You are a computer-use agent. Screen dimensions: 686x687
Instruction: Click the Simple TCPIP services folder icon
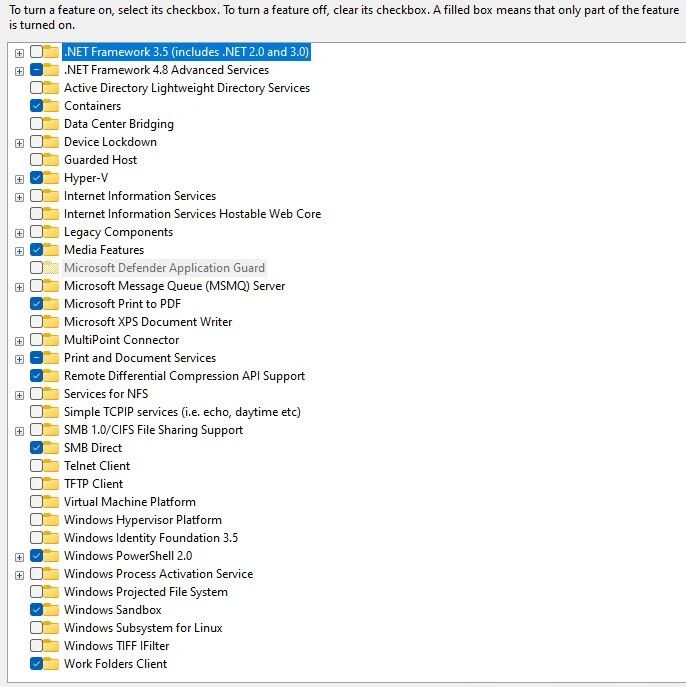pyautogui.click(x=51, y=411)
